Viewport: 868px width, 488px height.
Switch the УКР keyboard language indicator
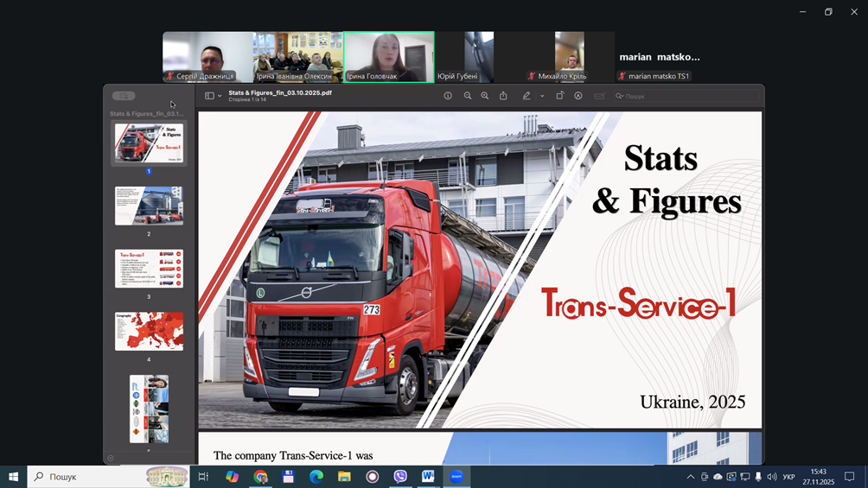coord(788,477)
